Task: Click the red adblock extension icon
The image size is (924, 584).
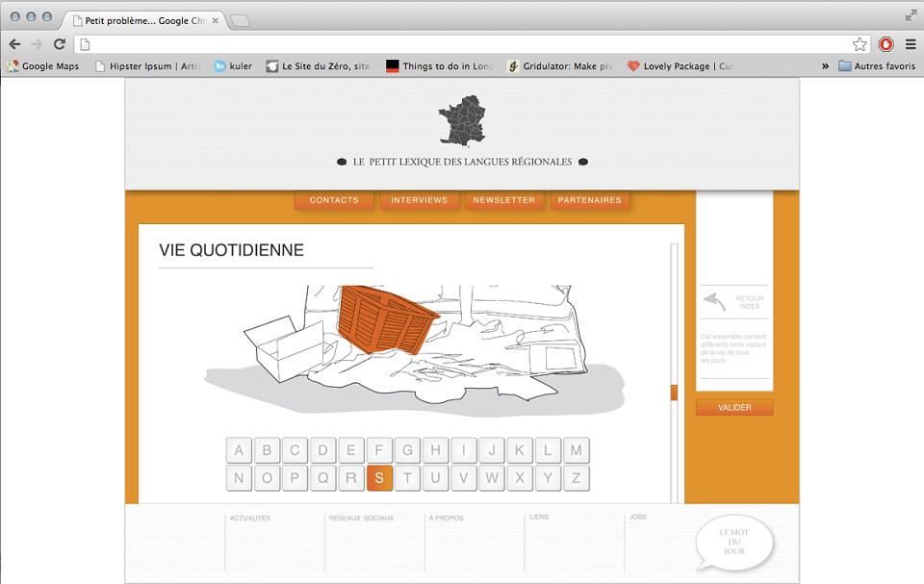Action: [x=885, y=44]
